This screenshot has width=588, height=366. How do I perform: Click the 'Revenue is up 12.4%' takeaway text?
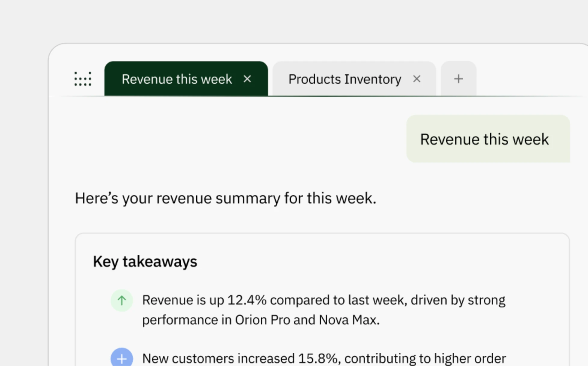324,310
